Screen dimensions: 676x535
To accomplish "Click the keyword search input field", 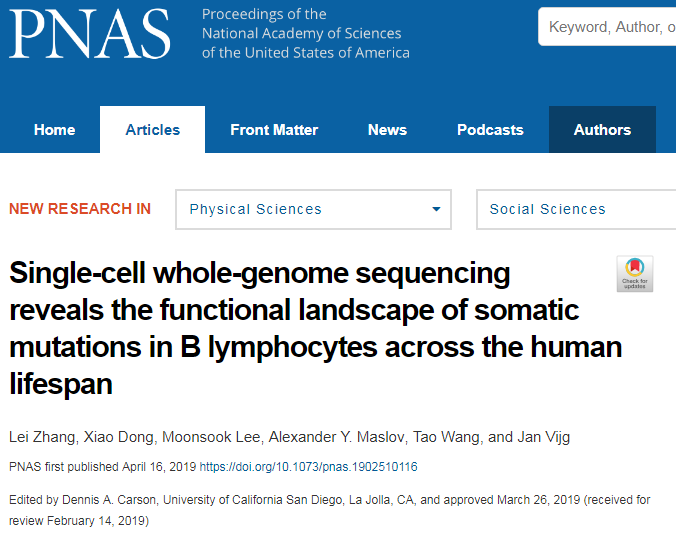I will click(607, 27).
